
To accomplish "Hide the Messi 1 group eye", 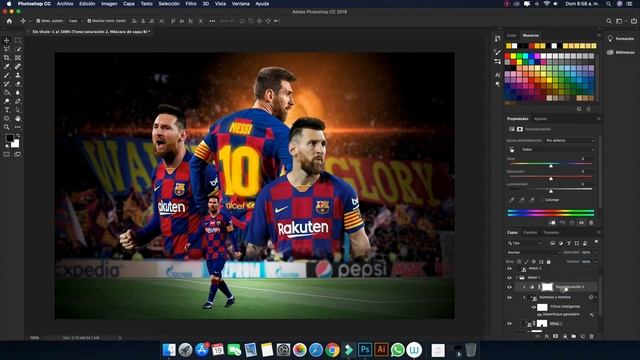I will click(x=509, y=278).
